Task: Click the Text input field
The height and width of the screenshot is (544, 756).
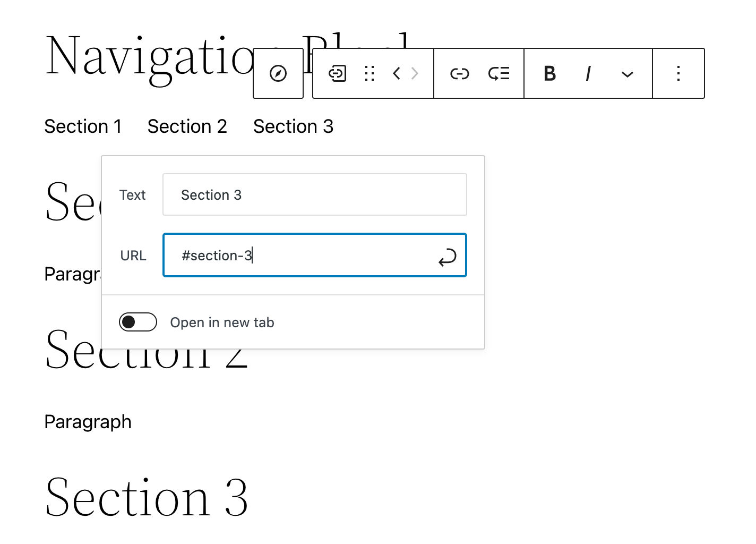Action: pos(314,195)
